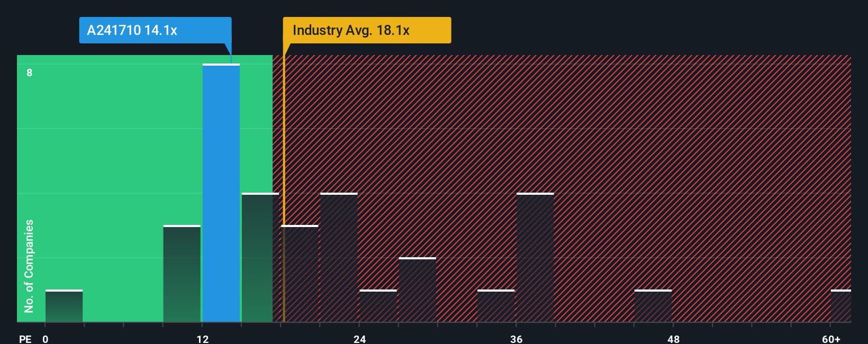868x344 pixels.
Task: Click the y-axis value 8
Action: pyautogui.click(x=30, y=73)
